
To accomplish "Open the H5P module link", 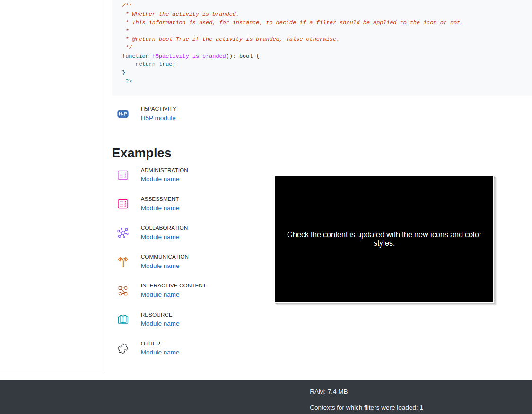I will click(158, 118).
